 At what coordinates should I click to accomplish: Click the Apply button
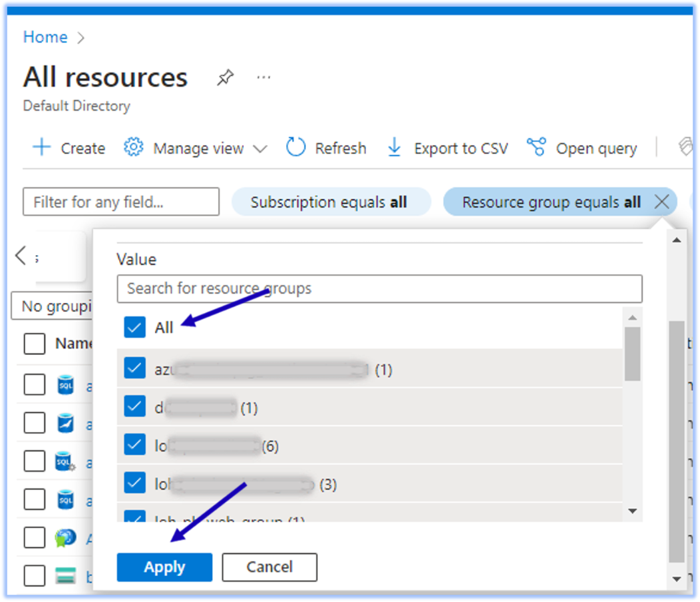pyautogui.click(x=164, y=567)
